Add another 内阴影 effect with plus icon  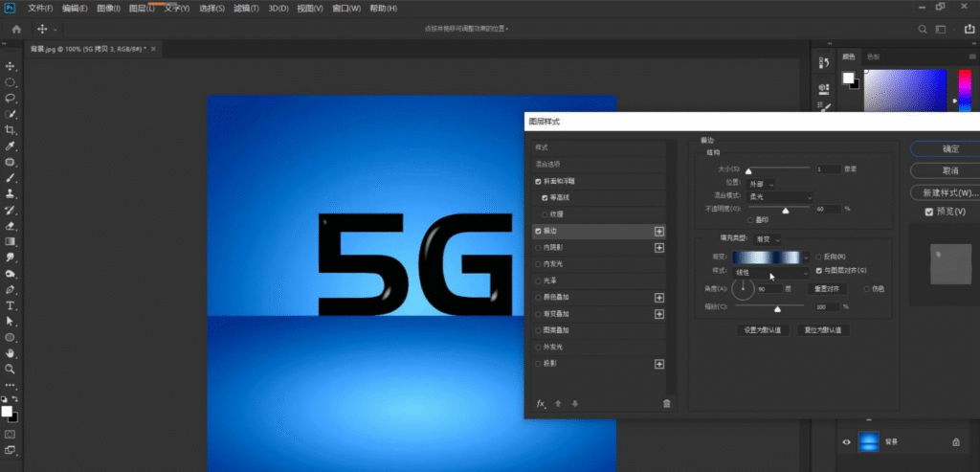tap(658, 248)
